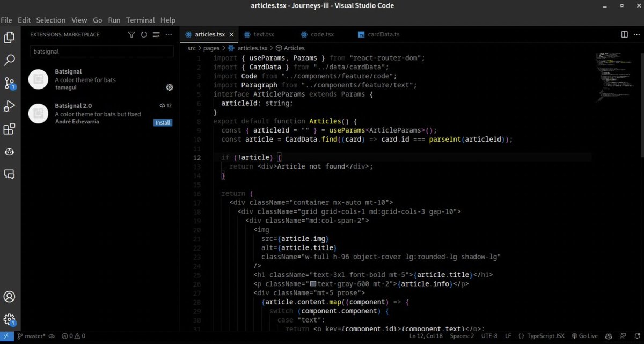Click the Batsignal extension round icon
This screenshot has width=644, height=344.
pyautogui.click(x=39, y=79)
